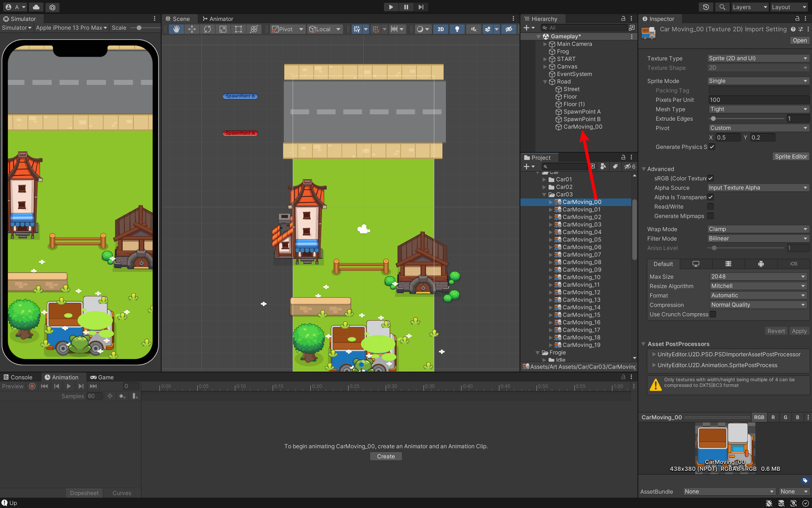Click the Open button in Inspector
Screen dimensions: 812x508
800,40
